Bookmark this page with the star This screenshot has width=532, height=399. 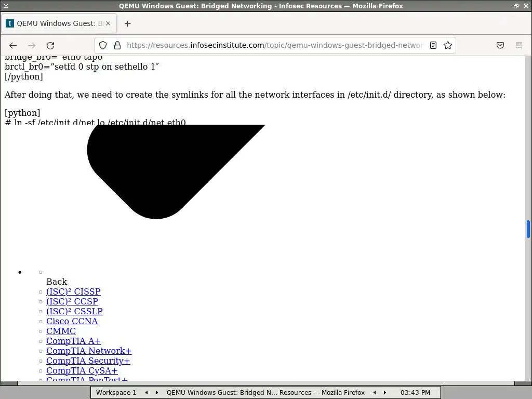point(448,45)
